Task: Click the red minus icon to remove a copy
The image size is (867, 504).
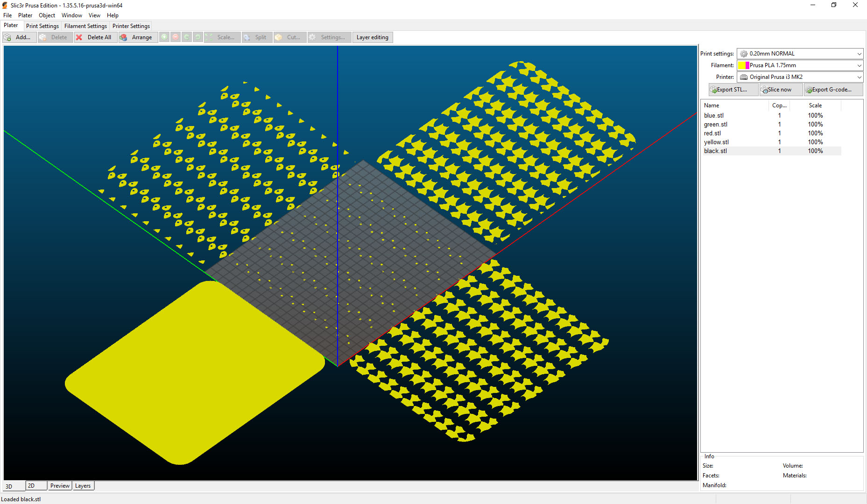Action: [x=175, y=37]
